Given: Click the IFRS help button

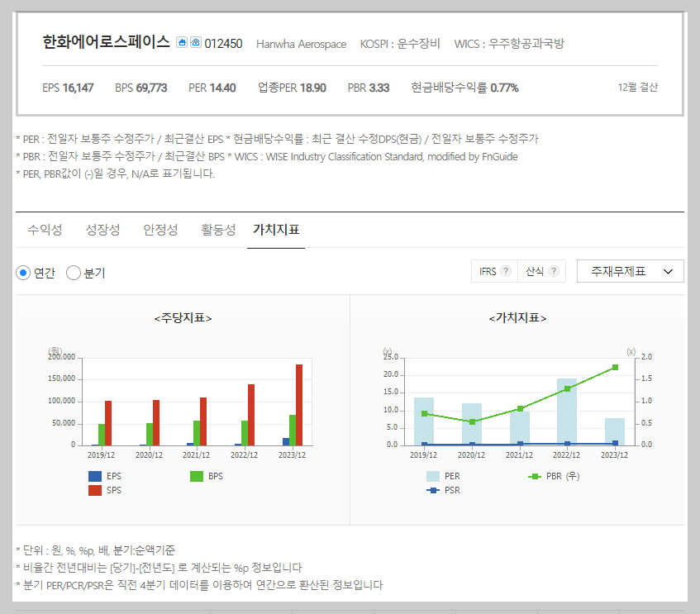Looking at the screenshot, I should (x=494, y=271).
